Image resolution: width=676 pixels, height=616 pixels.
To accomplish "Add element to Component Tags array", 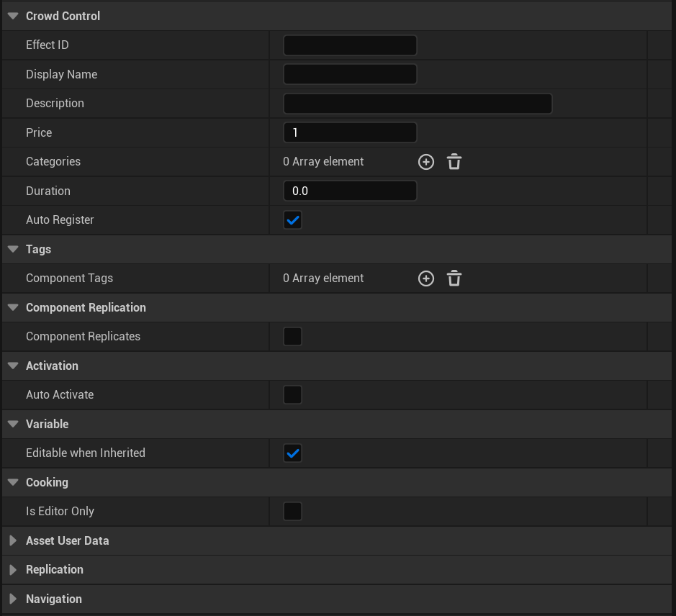I will 426,278.
